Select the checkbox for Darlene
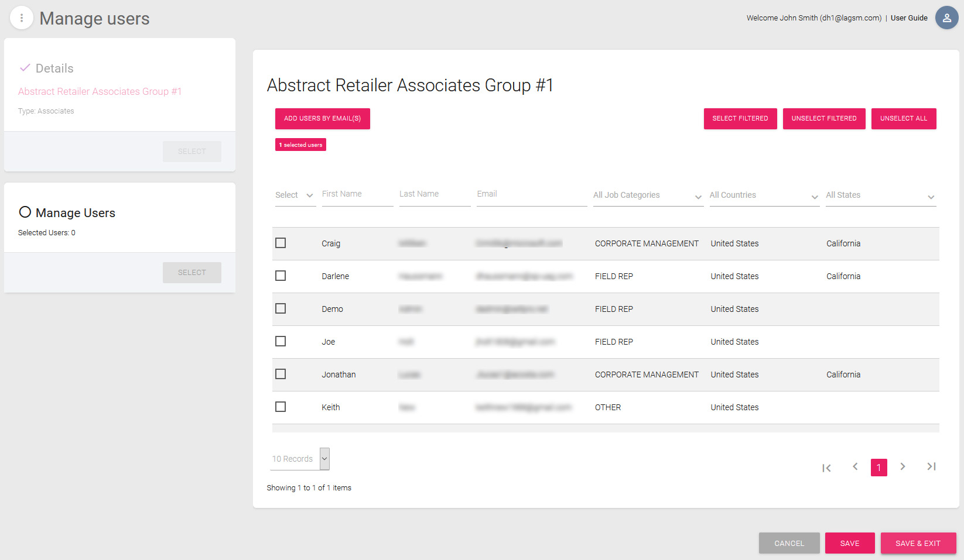This screenshot has width=964, height=560. click(x=281, y=276)
